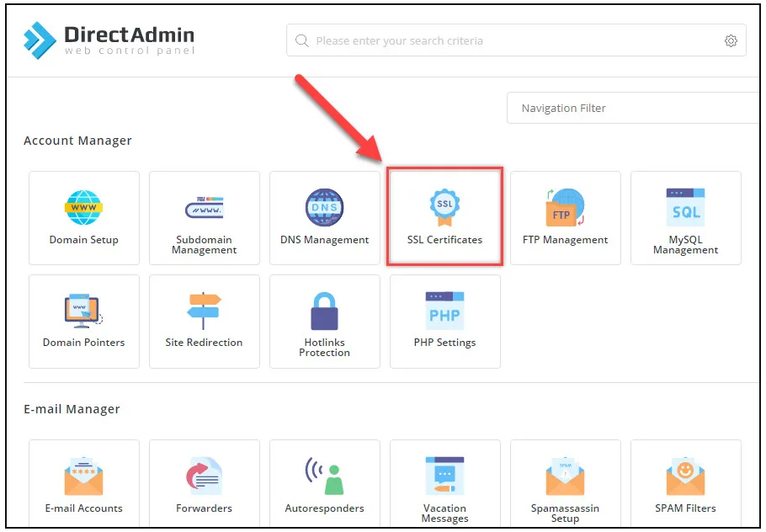Open the Subdomain Management www icon
The height and width of the screenshot is (532, 766).
point(205,207)
